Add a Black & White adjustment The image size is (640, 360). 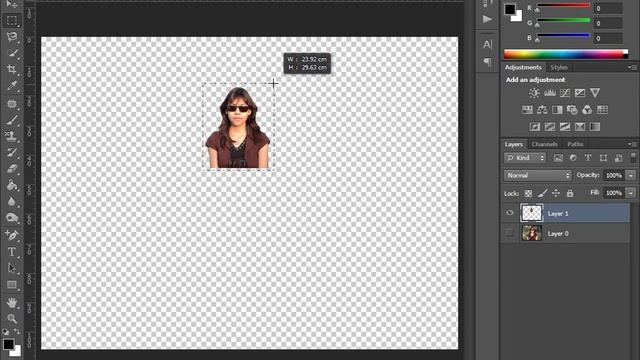(557, 110)
